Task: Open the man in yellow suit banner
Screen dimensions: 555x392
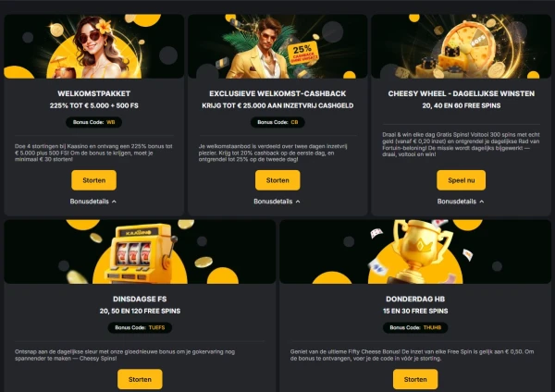Action: [x=277, y=46]
